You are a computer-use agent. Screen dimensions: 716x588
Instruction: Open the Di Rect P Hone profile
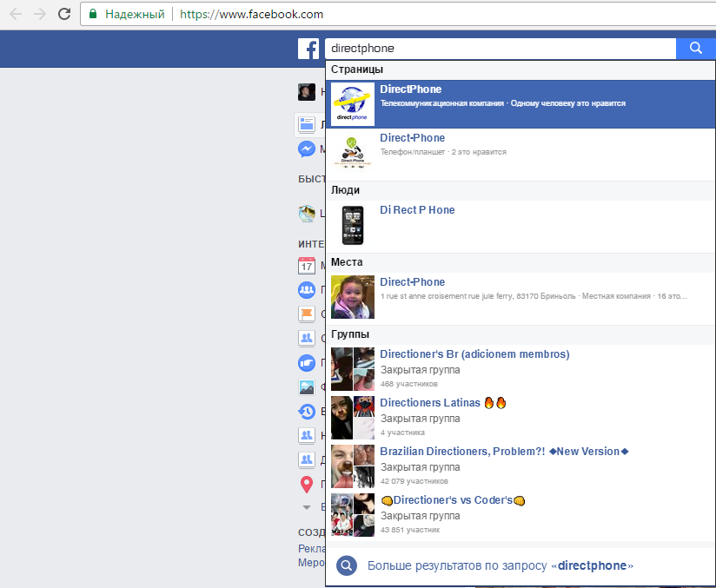coord(520,225)
